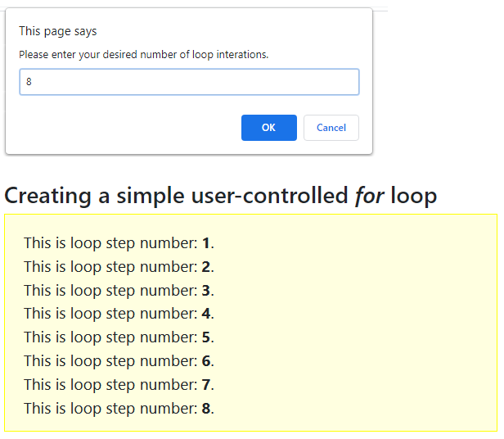The height and width of the screenshot is (439, 504).
Task: Select the 'loop step number: 5' line
Action: [x=119, y=337]
